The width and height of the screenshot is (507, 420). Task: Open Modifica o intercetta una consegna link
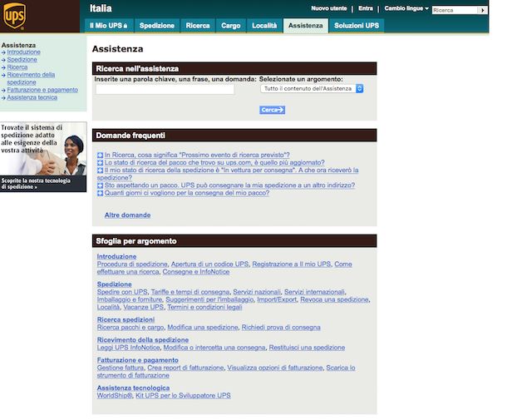(214, 348)
